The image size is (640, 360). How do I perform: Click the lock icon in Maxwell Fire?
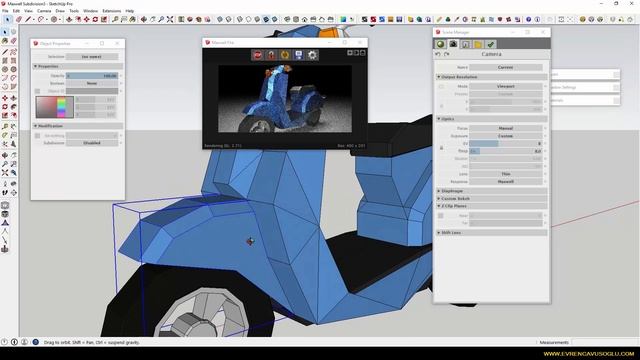click(x=271, y=55)
